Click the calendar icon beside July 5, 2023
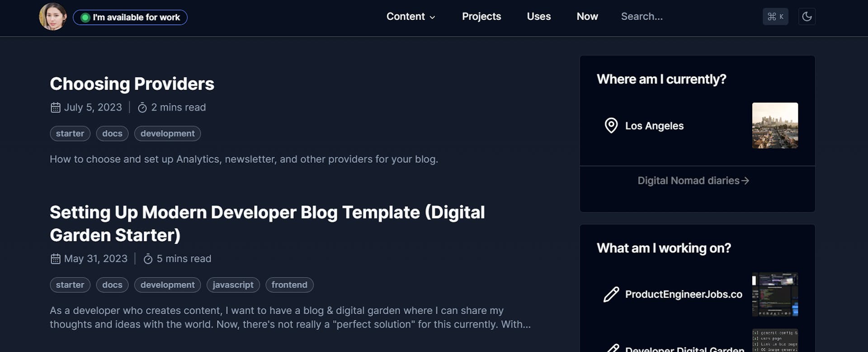868x352 pixels. [55, 108]
